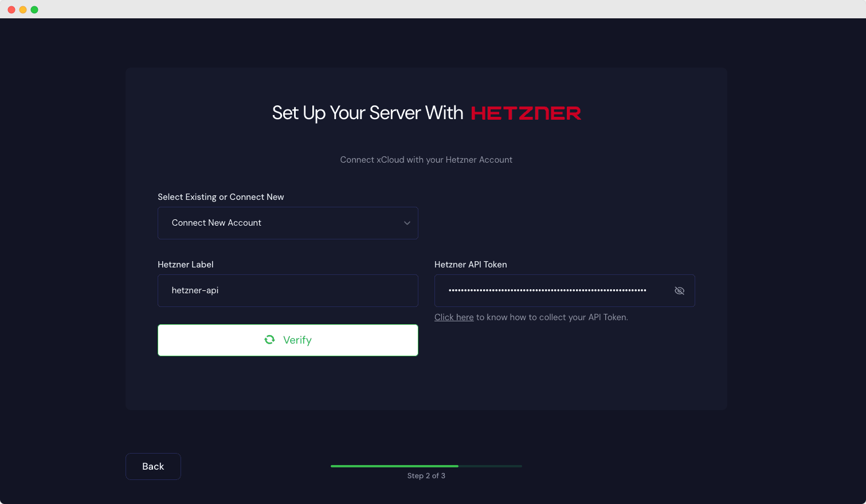Click the dropdown chevron icon
Image resolution: width=866 pixels, height=504 pixels.
pos(406,223)
